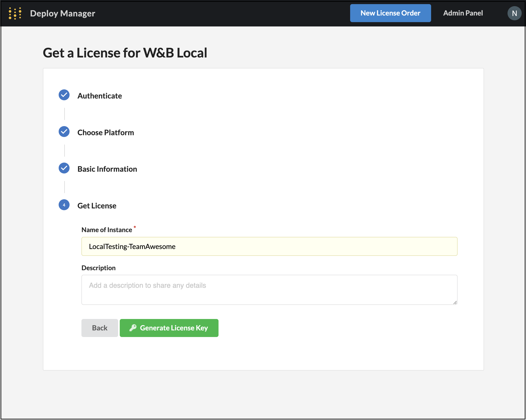This screenshot has width=526, height=420.
Task: Click the description textarea resize handle
Action: pyautogui.click(x=455, y=302)
